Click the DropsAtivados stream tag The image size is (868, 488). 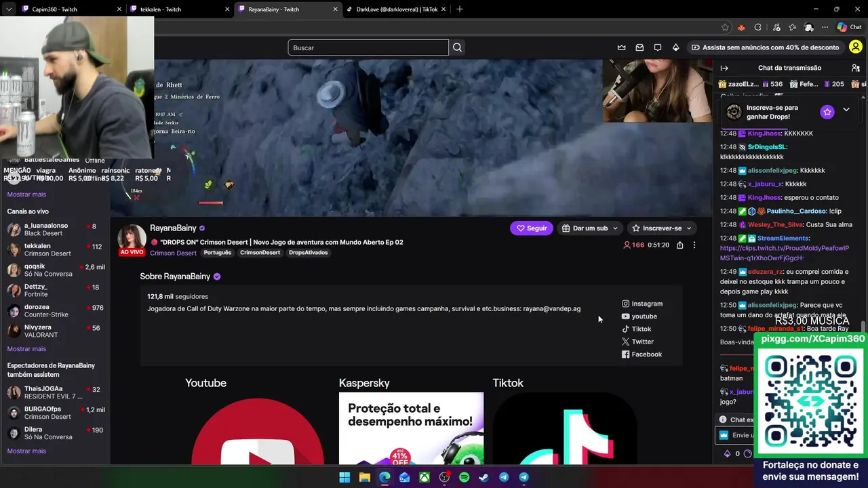pyautogui.click(x=308, y=253)
